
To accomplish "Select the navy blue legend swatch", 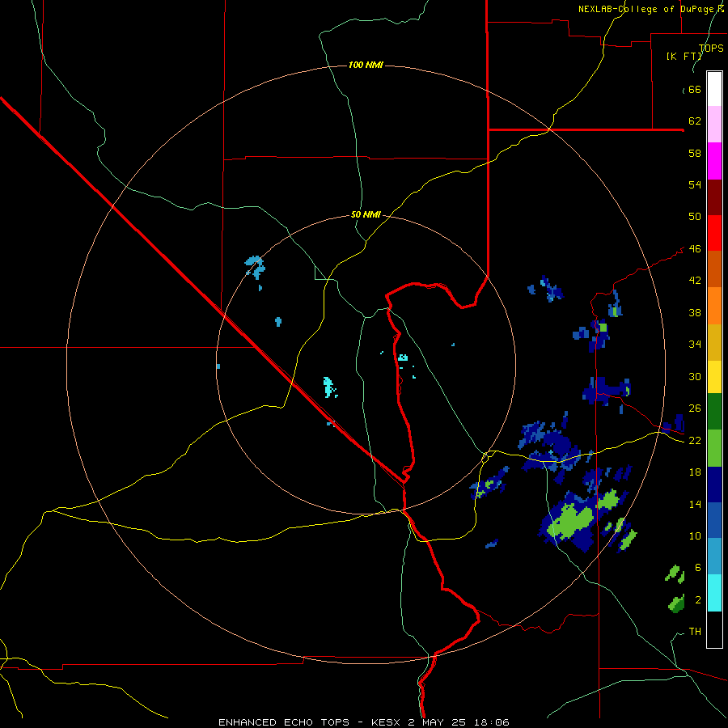I will 714,485.
